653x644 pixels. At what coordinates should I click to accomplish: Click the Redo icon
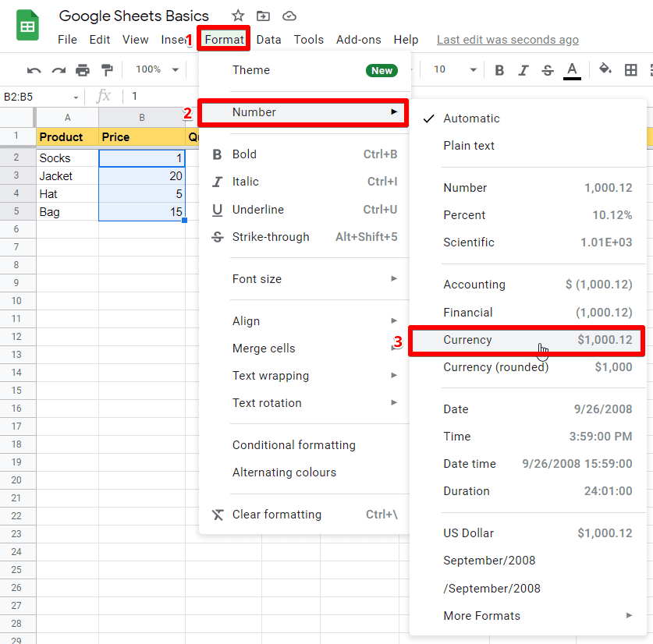pyautogui.click(x=57, y=69)
